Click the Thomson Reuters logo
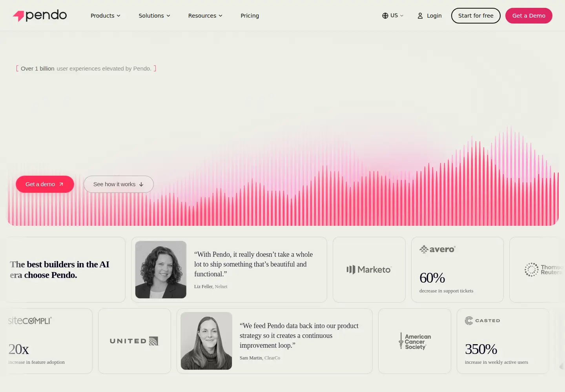This screenshot has height=392, width=565. [544, 270]
